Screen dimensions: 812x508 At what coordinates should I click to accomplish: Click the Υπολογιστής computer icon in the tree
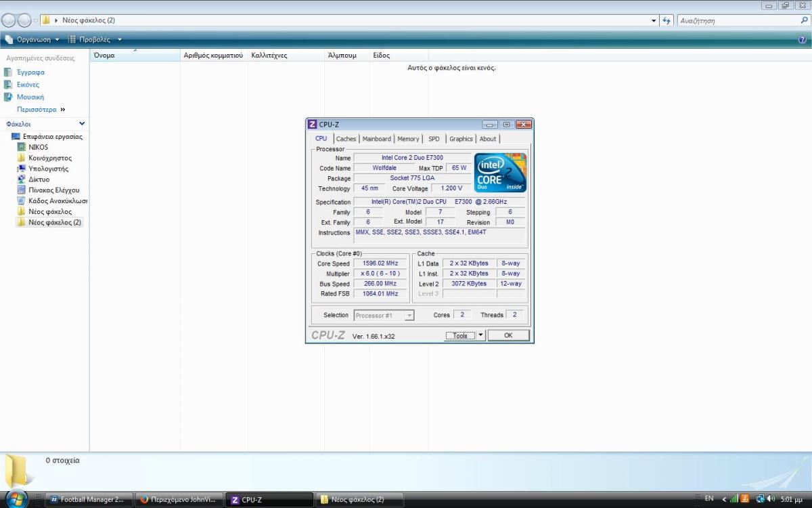[22, 169]
